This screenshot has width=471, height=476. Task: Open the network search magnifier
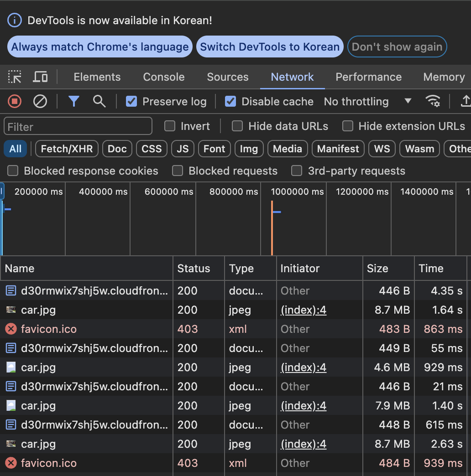pos(99,101)
